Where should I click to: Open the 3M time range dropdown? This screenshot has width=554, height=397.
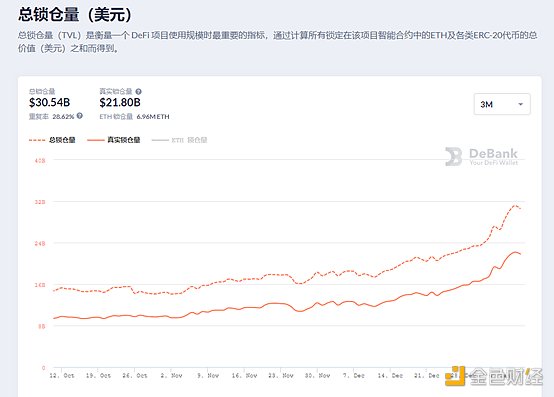502,104
